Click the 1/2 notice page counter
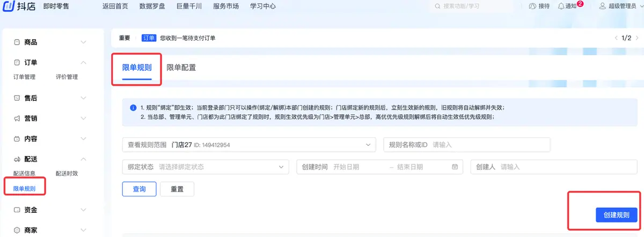 pyautogui.click(x=626, y=38)
